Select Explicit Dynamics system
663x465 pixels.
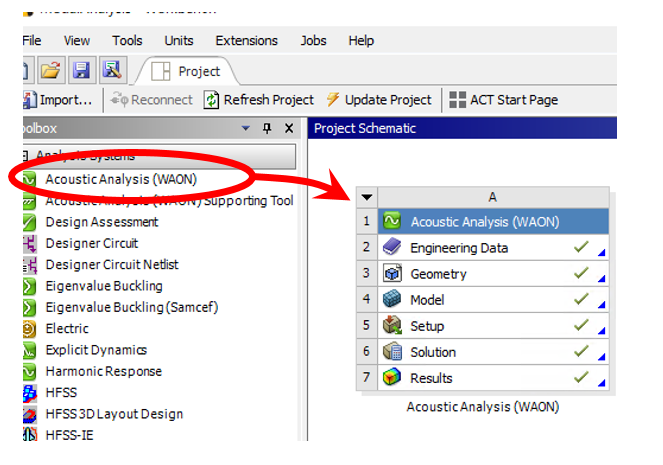[96, 350]
